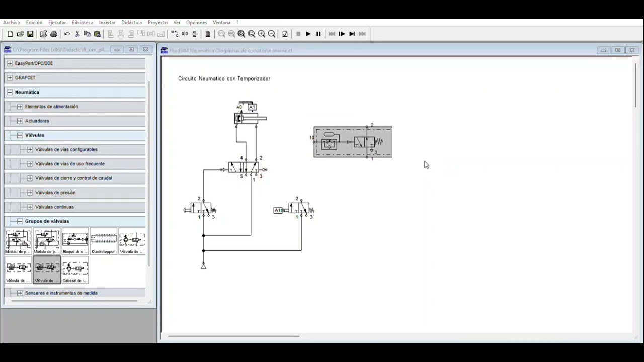Open the Biblioteca menu
The height and width of the screenshot is (362, 644).
(83, 23)
